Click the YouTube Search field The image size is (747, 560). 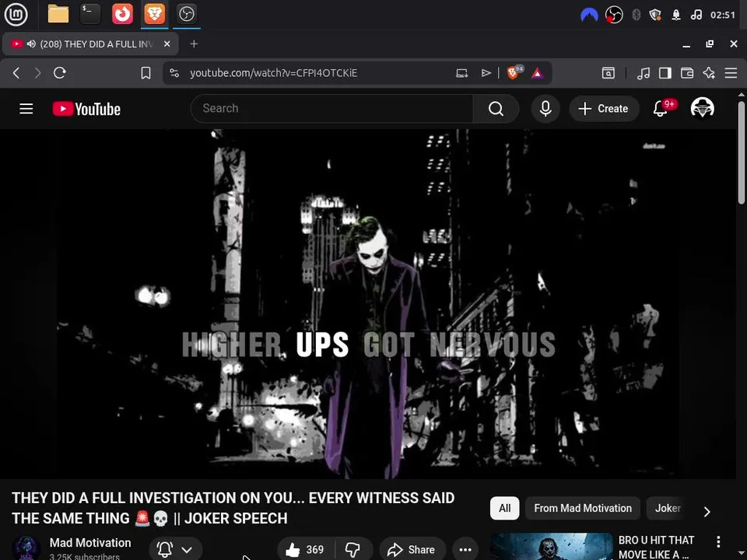tap(331, 109)
